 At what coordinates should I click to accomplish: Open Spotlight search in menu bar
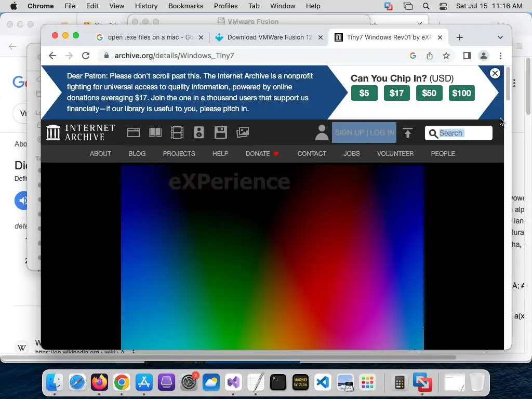pos(426,6)
